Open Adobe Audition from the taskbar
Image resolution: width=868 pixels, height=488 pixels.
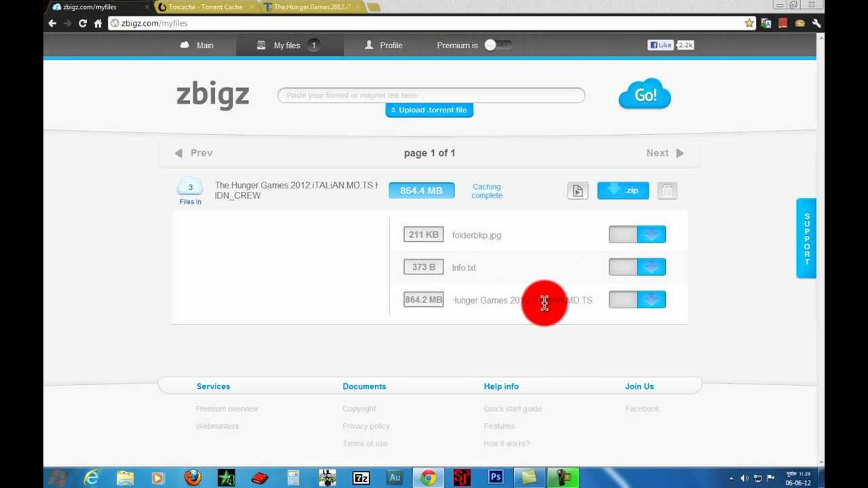pyautogui.click(x=395, y=478)
